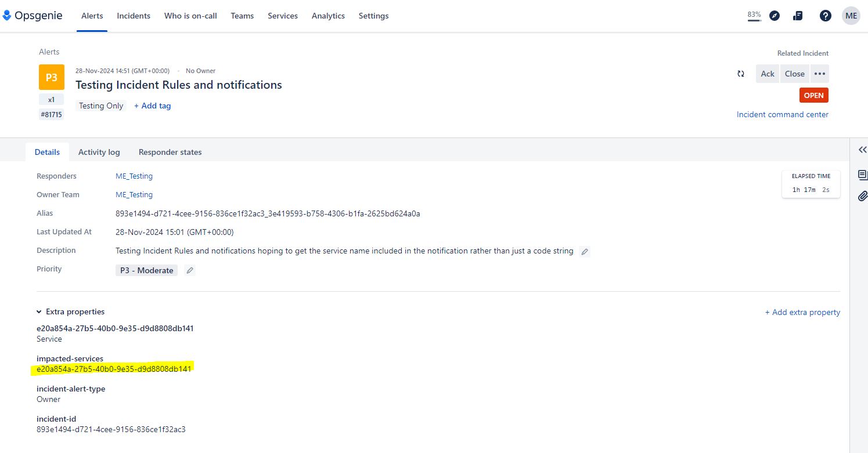Open the notes panel in the right sidebar
Viewport: 868px width, 453px height.
coord(862,175)
